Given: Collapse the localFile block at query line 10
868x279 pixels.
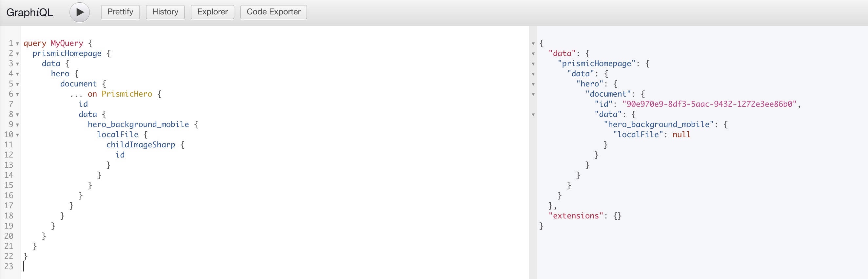Looking at the screenshot, I should pos(17,135).
